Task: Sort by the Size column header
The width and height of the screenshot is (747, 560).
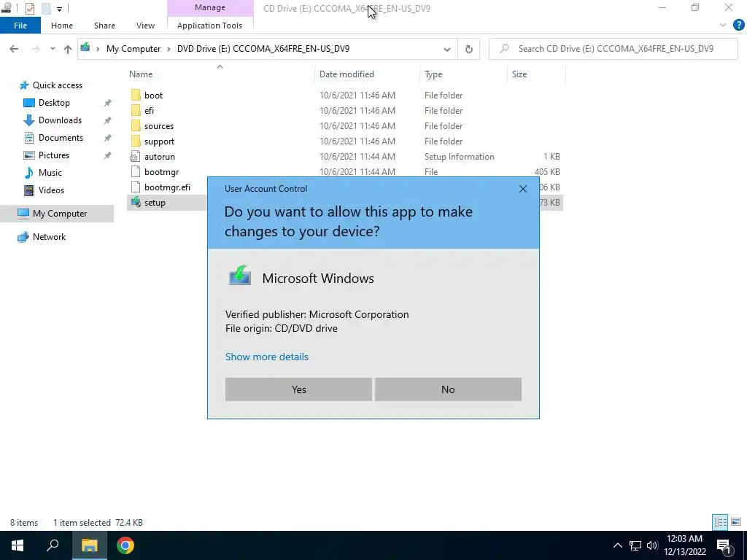Action: point(519,74)
